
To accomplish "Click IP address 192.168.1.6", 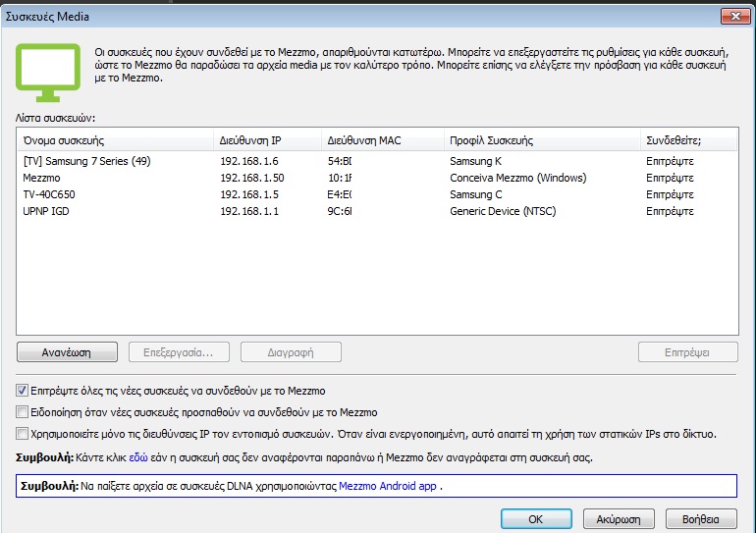I will tap(249, 161).
